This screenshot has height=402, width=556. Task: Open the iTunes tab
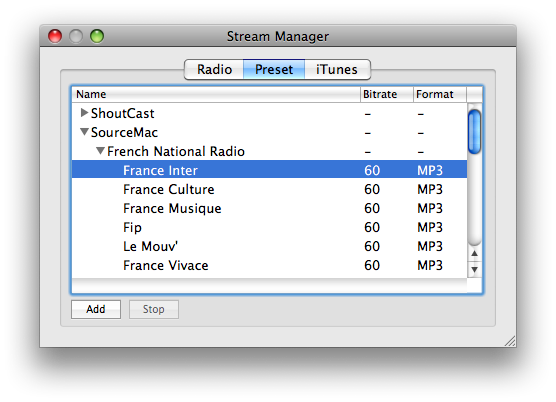[x=337, y=69]
